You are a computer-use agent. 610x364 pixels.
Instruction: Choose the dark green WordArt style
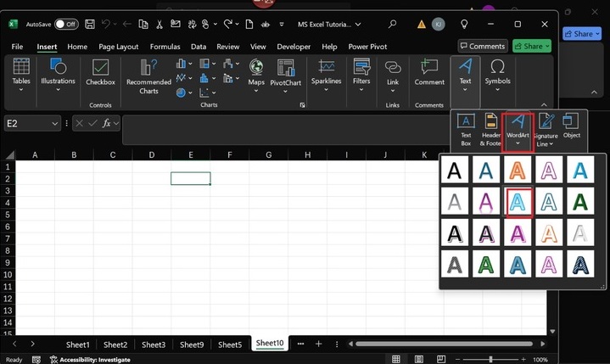[579, 201]
